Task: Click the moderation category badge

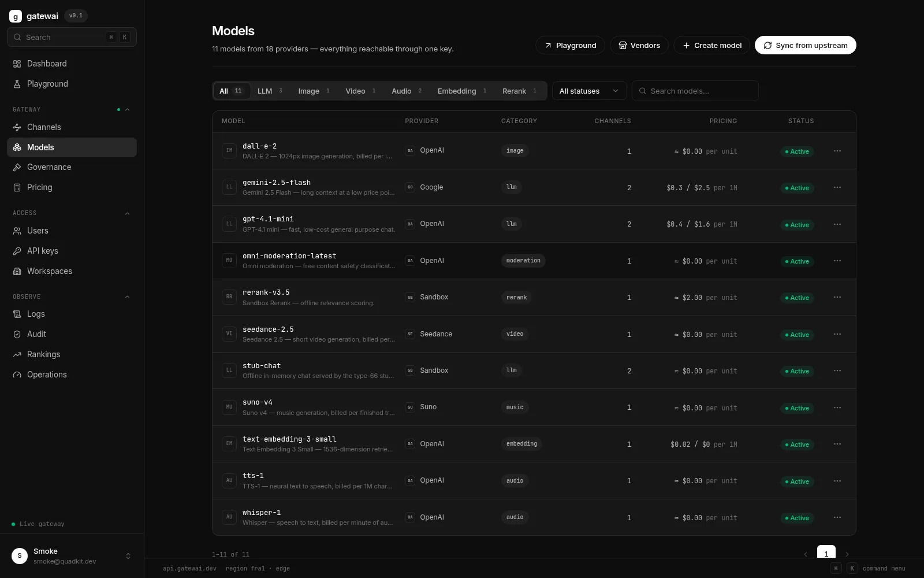Action: coord(523,261)
